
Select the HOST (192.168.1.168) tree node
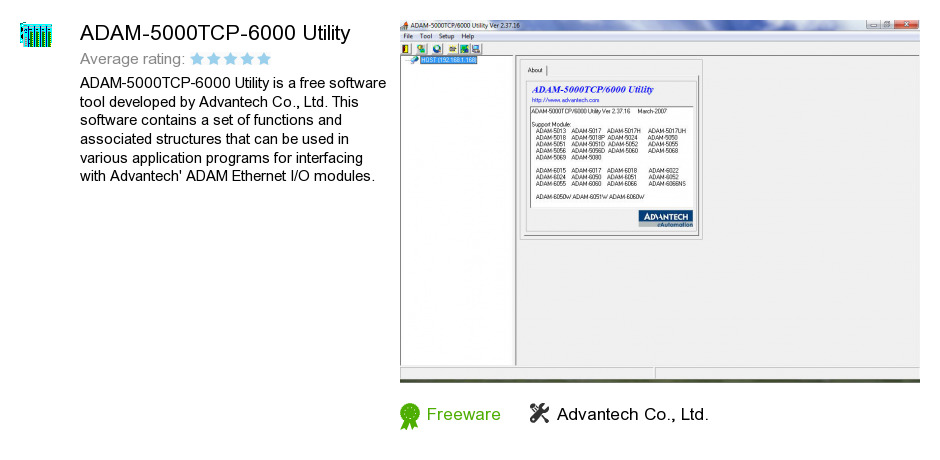(448, 60)
